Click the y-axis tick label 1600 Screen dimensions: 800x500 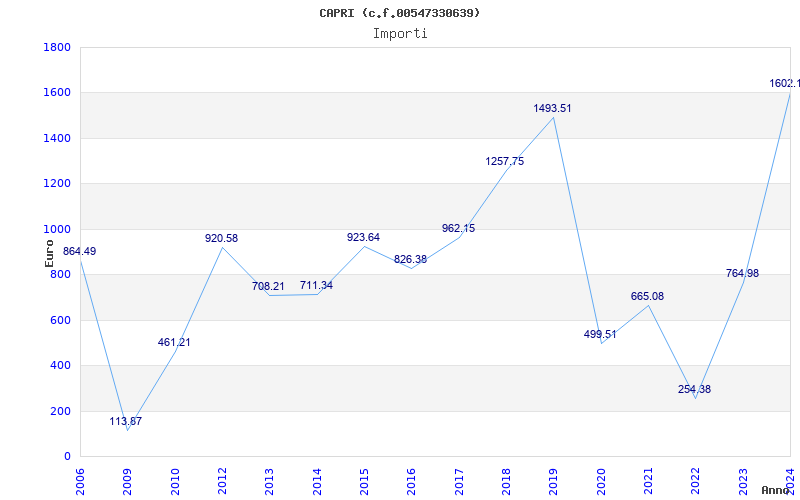pyautogui.click(x=57, y=93)
